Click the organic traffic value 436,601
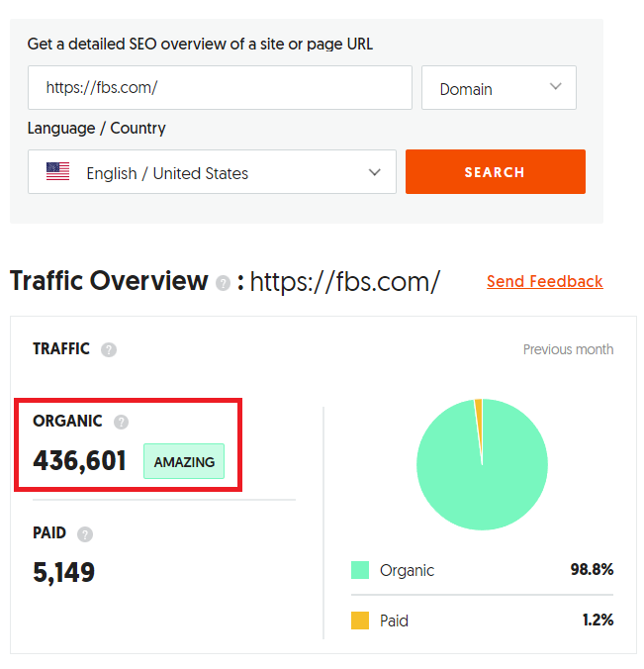The height and width of the screenshot is (669, 644). 80,461
